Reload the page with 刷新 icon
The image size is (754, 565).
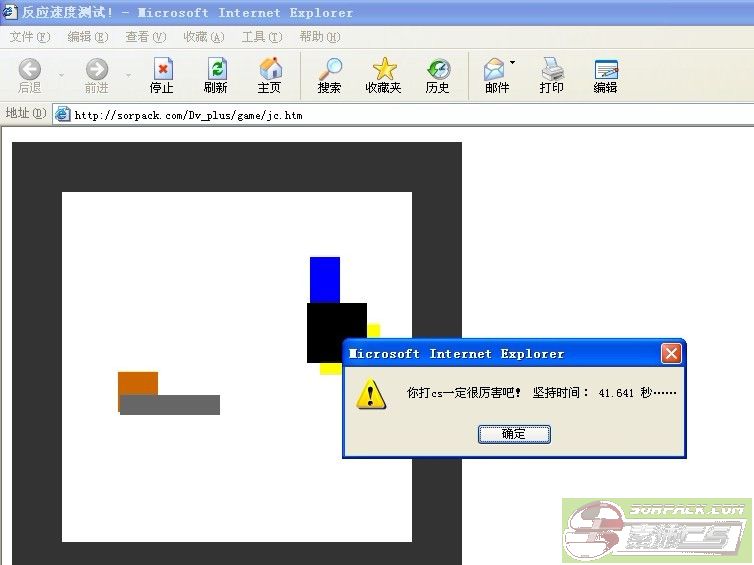(x=216, y=69)
